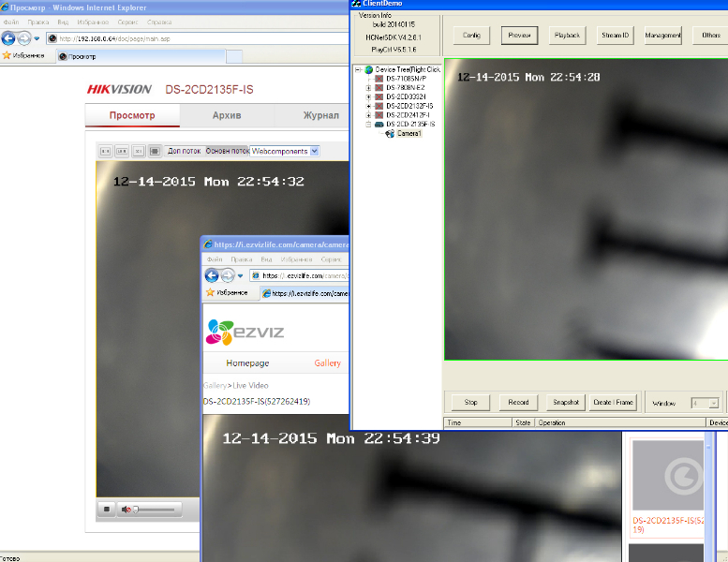Click the online DS-2CD-2135F-IS device icon

379,125
